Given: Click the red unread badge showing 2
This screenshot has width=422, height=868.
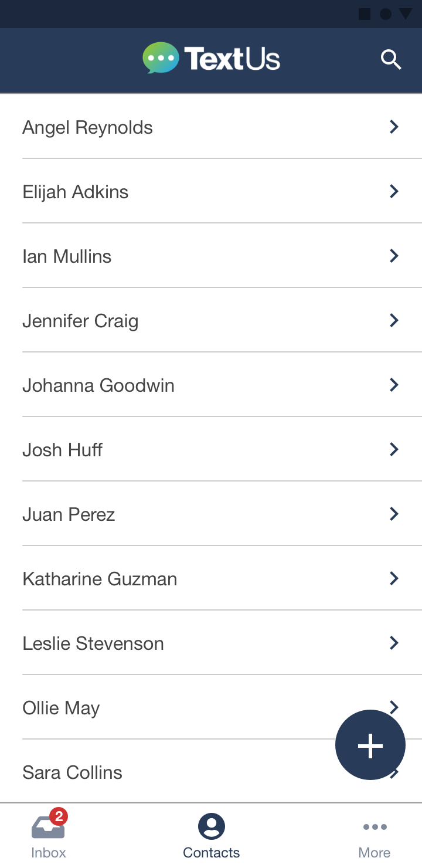Looking at the screenshot, I should point(58,816).
